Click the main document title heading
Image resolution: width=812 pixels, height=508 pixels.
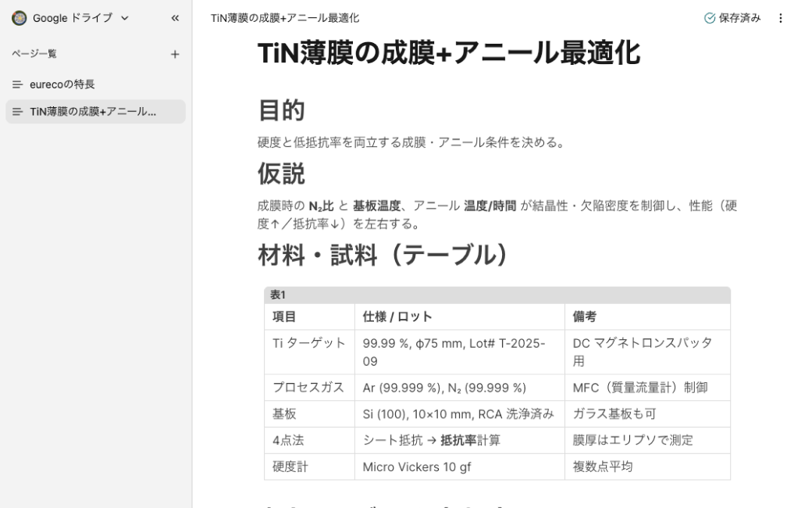click(448, 53)
